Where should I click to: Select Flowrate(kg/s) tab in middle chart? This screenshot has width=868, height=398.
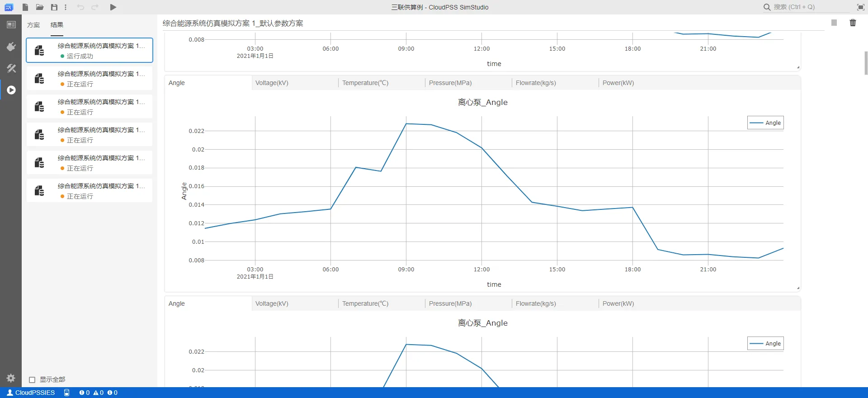[x=555, y=83]
